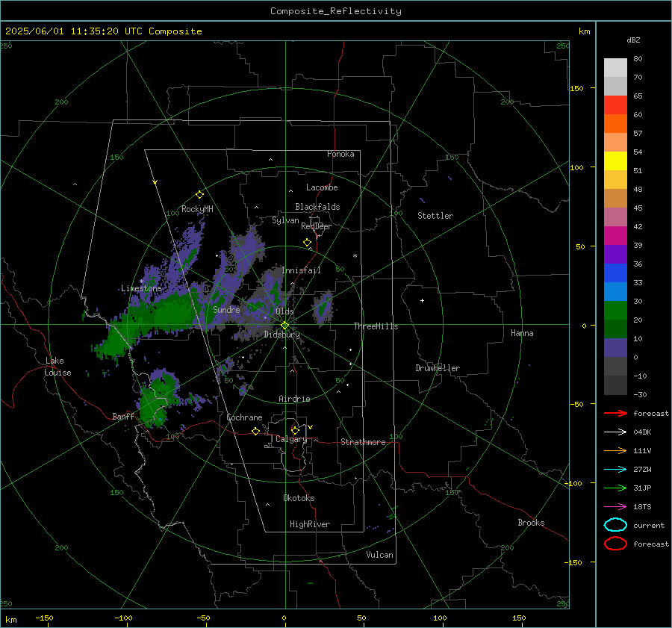Click the Lacombe city label
The width and height of the screenshot is (672, 628).
[322, 187]
